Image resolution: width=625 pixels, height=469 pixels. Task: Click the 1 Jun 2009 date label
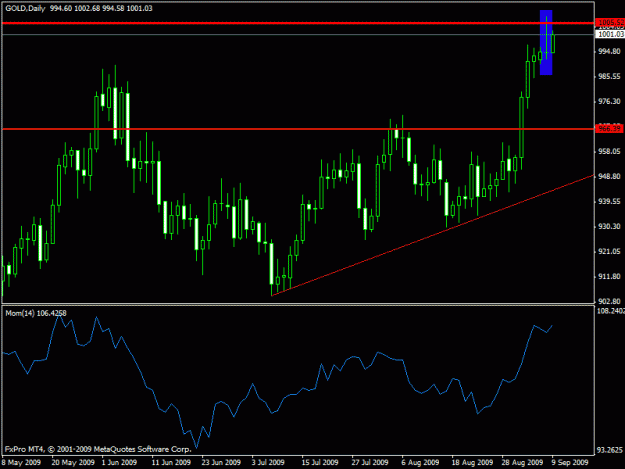tap(119, 462)
